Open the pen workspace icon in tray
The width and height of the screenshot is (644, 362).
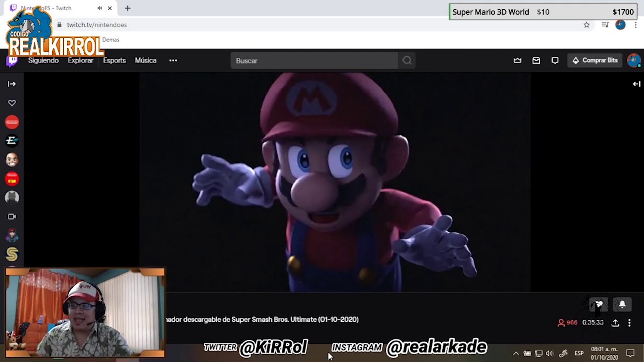click(563, 353)
